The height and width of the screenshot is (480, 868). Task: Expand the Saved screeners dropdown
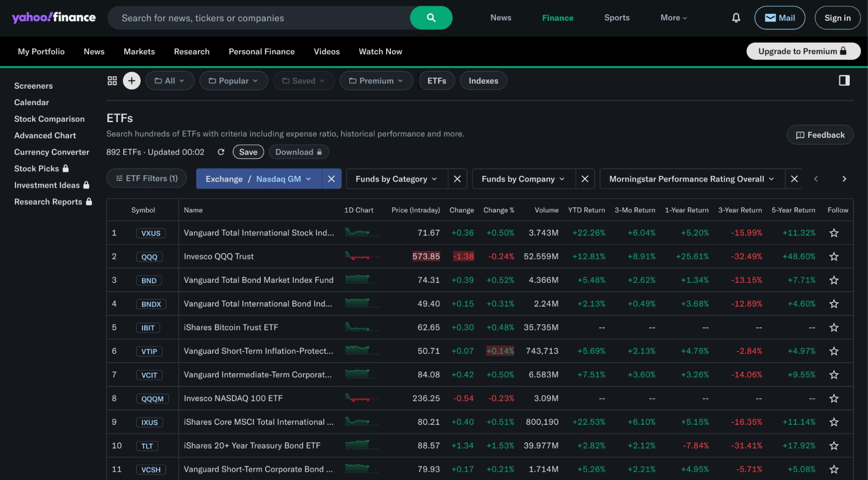click(304, 81)
